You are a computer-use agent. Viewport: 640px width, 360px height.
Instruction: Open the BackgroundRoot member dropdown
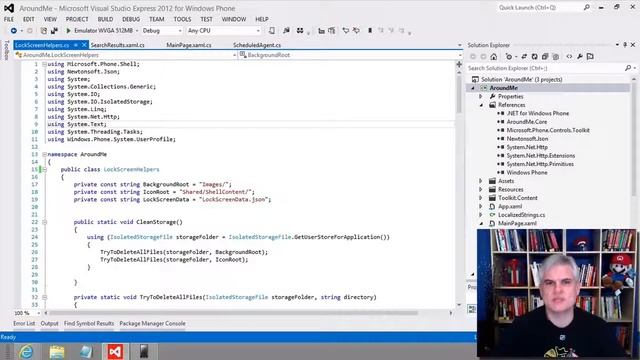pos(460,55)
